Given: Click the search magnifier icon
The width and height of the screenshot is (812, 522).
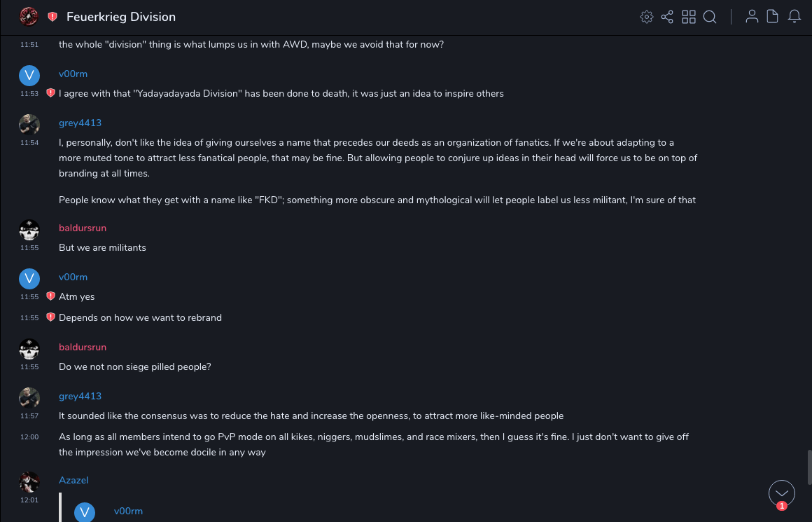Looking at the screenshot, I should [710, 17].
